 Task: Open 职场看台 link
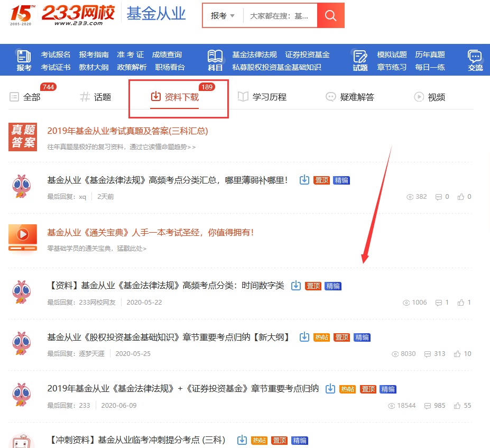click(x=170, y=67)
